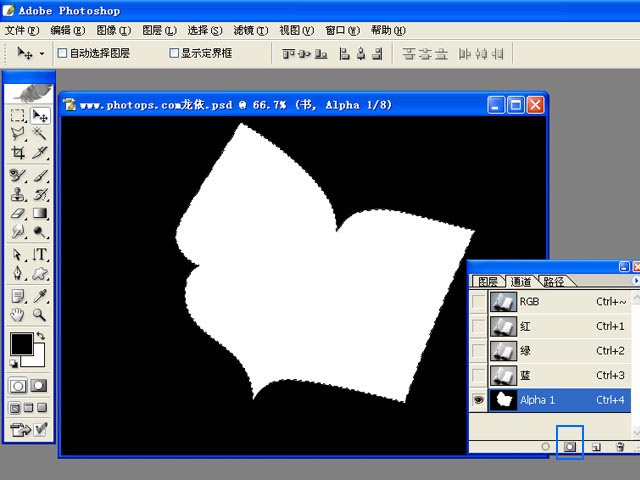Select the Hand tool
Screen dimensions: 640x480
point(18,314)
